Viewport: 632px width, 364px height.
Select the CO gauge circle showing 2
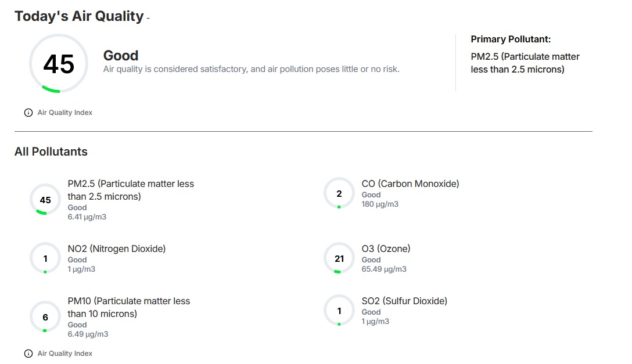click(x=339, y=193)
